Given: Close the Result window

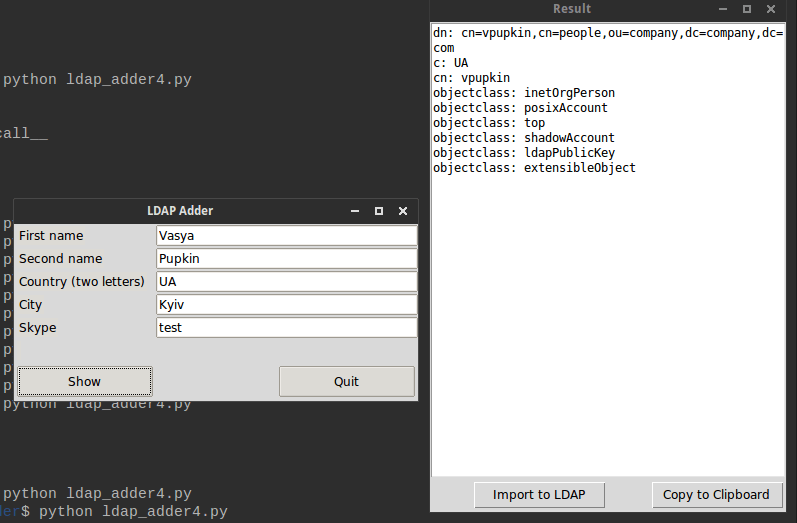Looking at the screenshot, I should [771, 9].
